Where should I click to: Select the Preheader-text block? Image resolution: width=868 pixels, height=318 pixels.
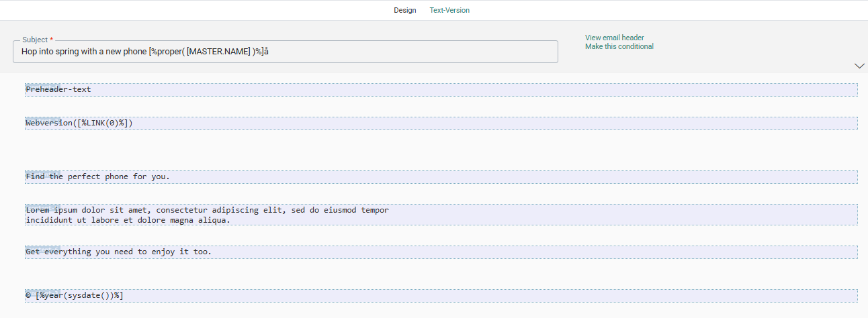(x=58, y=90)
